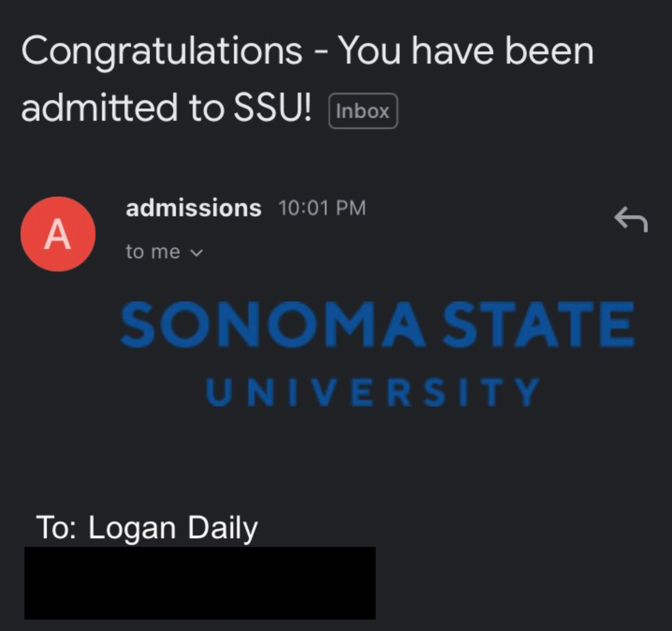This screenshot has height=631, width=672.
Task: Click the "UNIVERSITY" text in logo
Action: 373,392
